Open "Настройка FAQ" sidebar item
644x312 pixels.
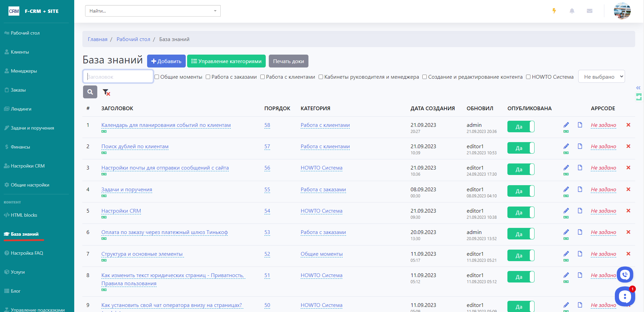tap(27, 253)
